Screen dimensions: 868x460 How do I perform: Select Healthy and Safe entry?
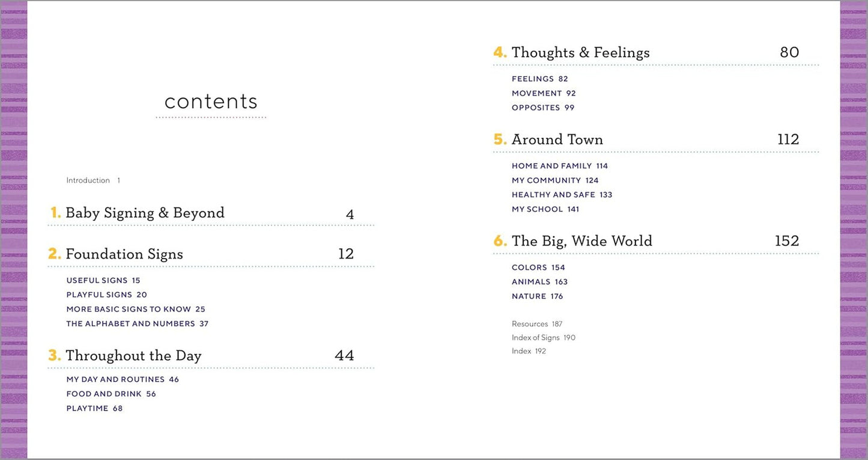click(x=553, y=195)
